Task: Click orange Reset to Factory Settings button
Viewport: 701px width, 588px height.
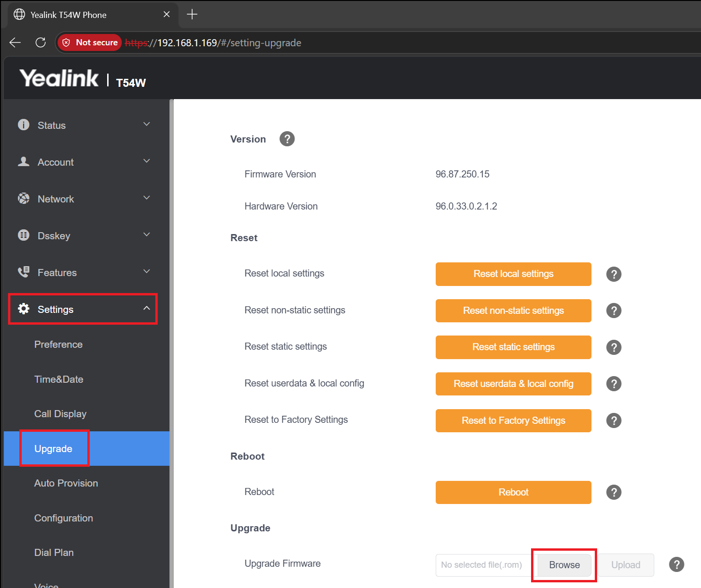Action: [514, 420]
